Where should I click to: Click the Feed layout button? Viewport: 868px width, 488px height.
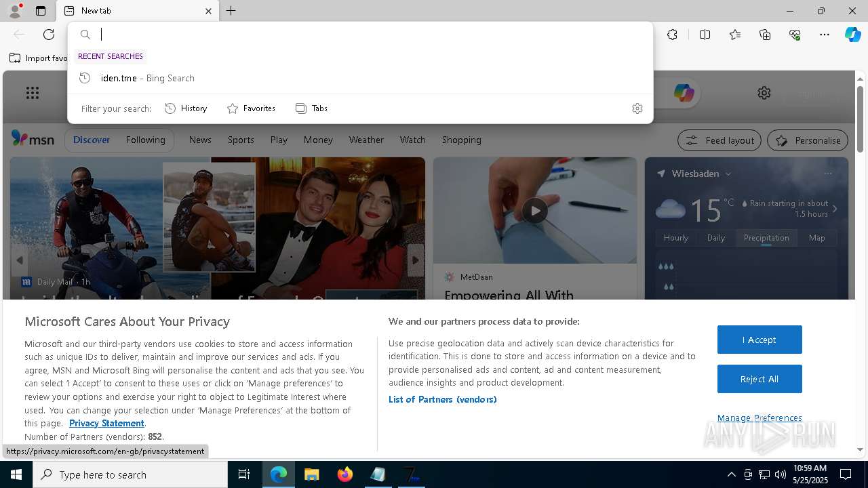point(719,140)
